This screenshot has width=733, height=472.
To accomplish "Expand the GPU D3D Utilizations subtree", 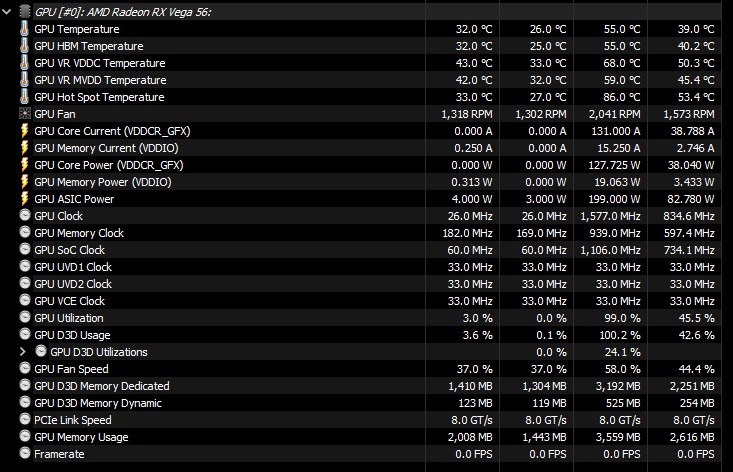I will coord(22,351).
